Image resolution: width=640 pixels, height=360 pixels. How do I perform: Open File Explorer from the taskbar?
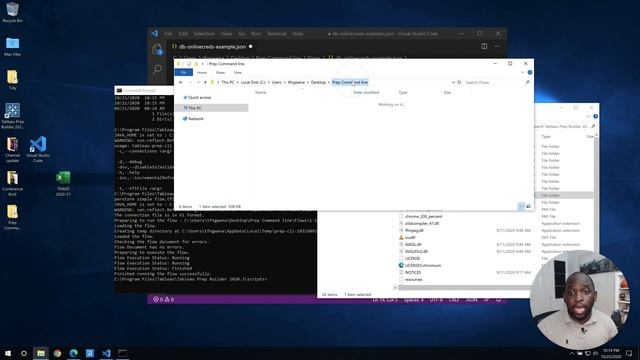point(41,353)
